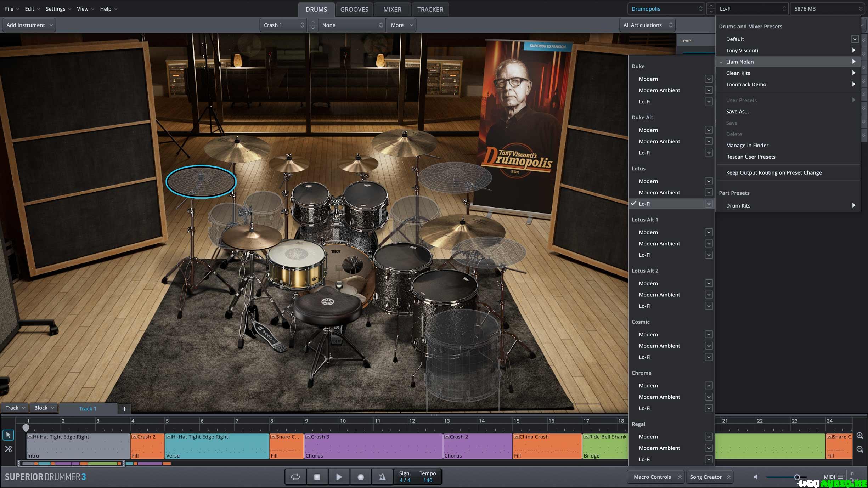The height and width of the screenshot is (488, 868).
Task: Click the Record button
Action: pos(360,477)
